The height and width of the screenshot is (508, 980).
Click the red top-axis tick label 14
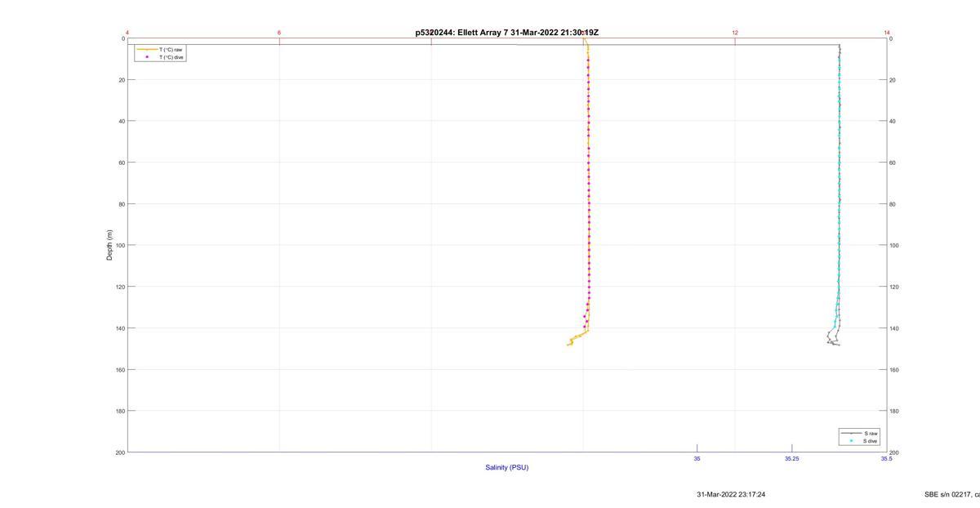click(x=887, y=33)
